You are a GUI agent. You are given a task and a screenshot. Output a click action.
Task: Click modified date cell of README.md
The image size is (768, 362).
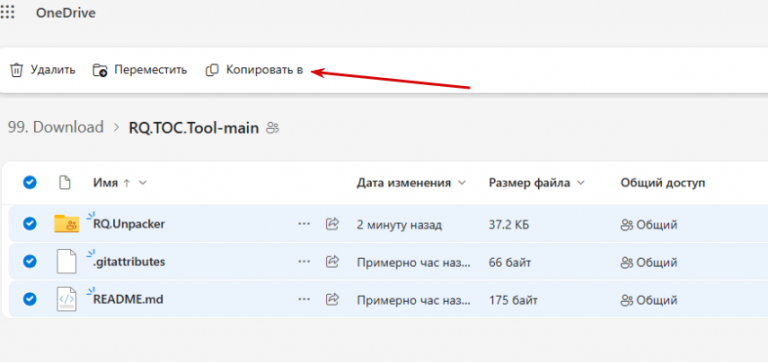point(414,300)
